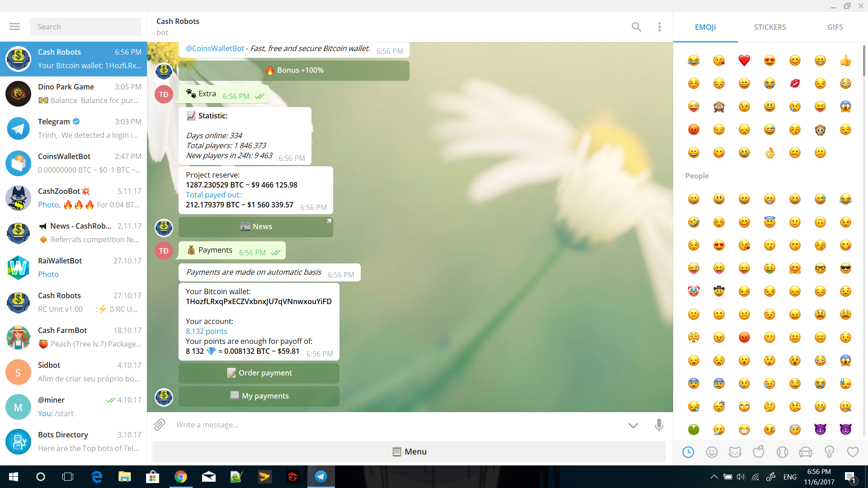The image size is (868, 488).
Task: Open the three-dot chat options menu
Action: click(x=660, y=27)
